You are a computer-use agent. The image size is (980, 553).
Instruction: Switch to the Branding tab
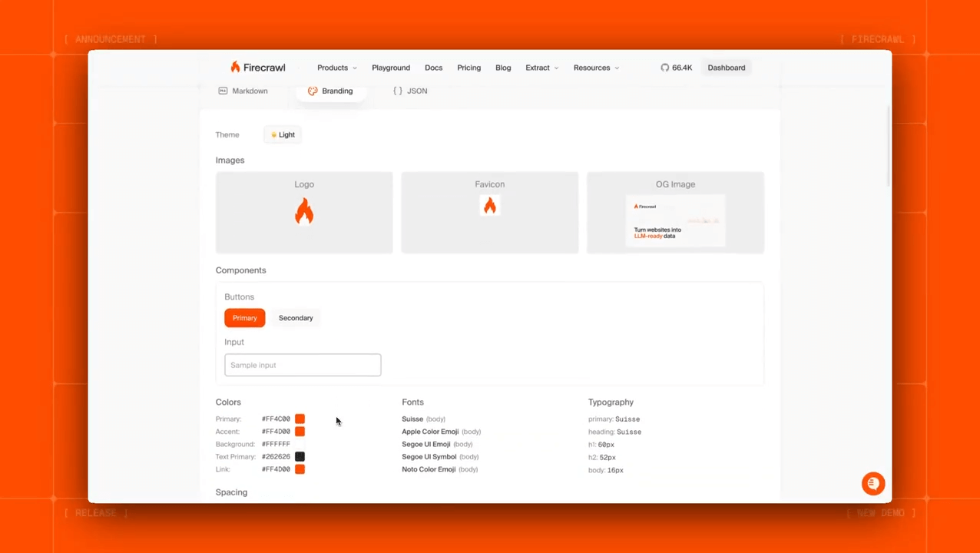[x=330, y=91]
